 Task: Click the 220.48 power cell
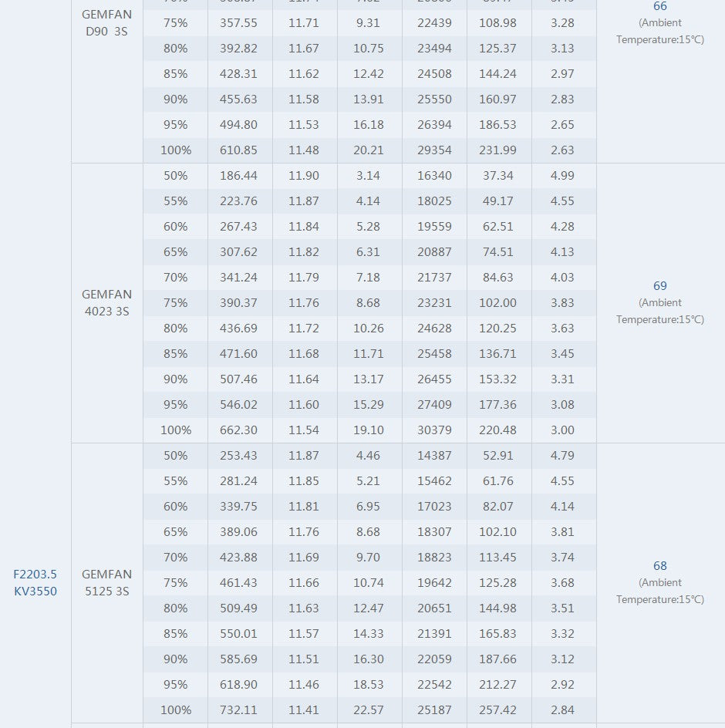point(498,430)
